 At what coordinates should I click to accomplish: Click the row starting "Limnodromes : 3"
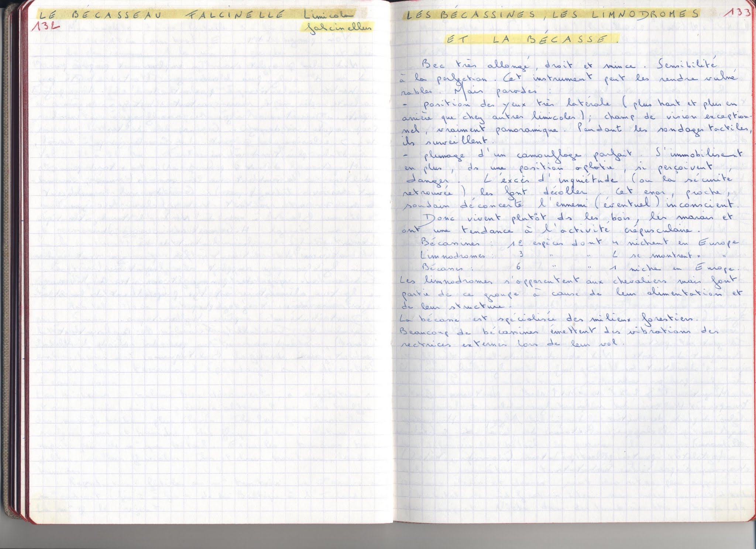point(574,255)
